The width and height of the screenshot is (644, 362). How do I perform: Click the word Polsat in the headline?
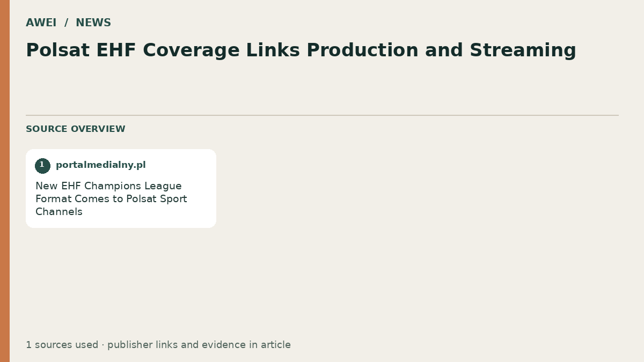58,50
